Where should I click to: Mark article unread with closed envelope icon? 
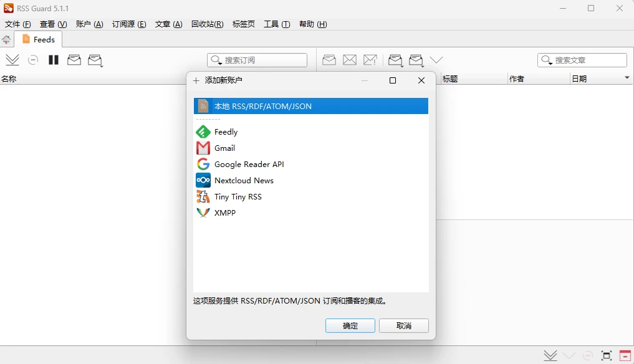click(350, 60)
